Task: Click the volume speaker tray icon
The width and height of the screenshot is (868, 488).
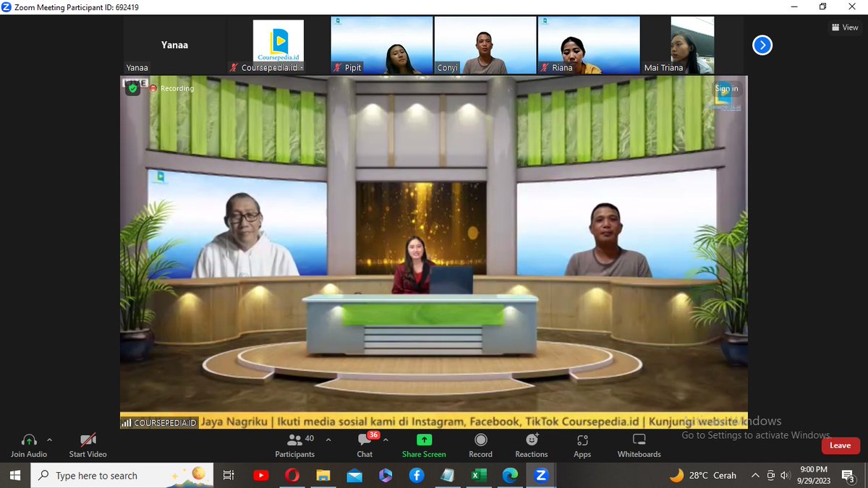Action: (786, 476)
